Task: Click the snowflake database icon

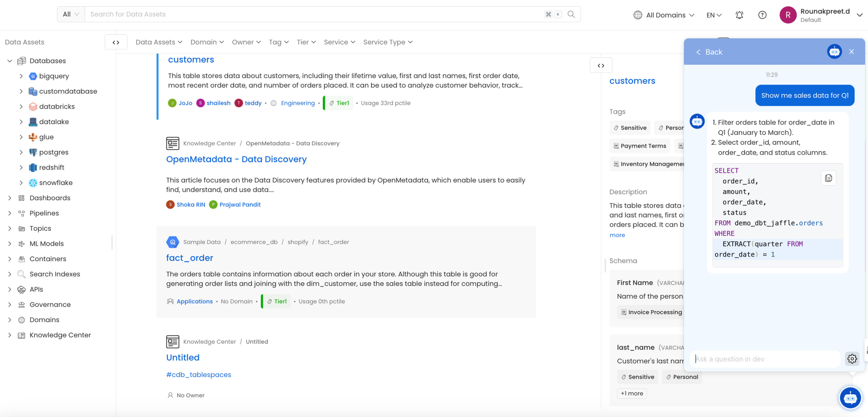Action: tap(33, 183)
